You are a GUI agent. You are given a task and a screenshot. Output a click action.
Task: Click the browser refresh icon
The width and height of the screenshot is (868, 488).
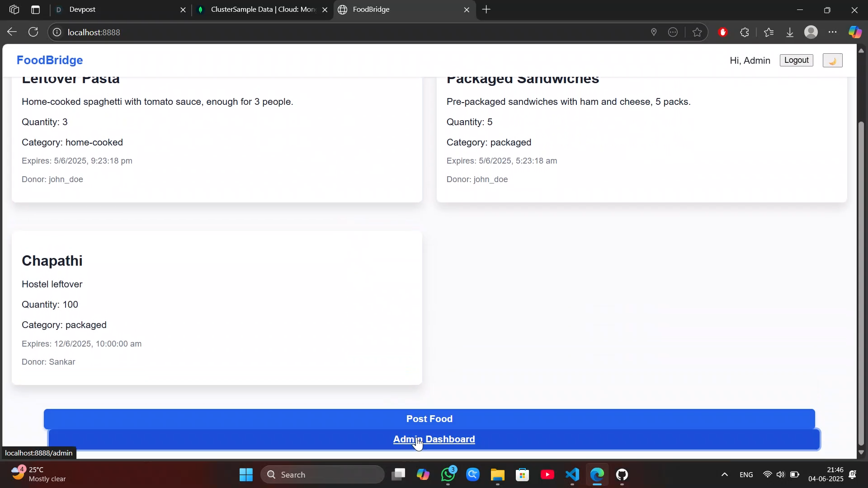click(x=33, y=32)
